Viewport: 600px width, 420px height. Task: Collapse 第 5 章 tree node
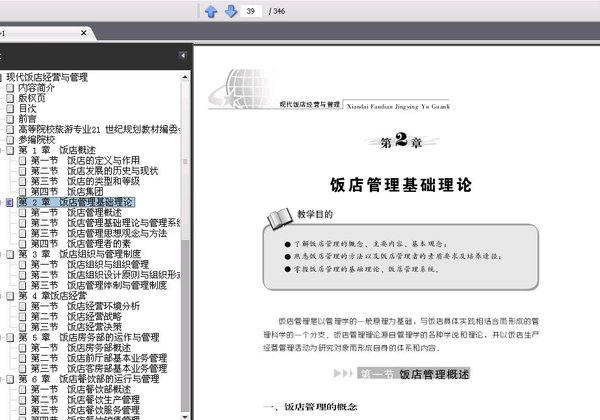(x=1, y=338)
